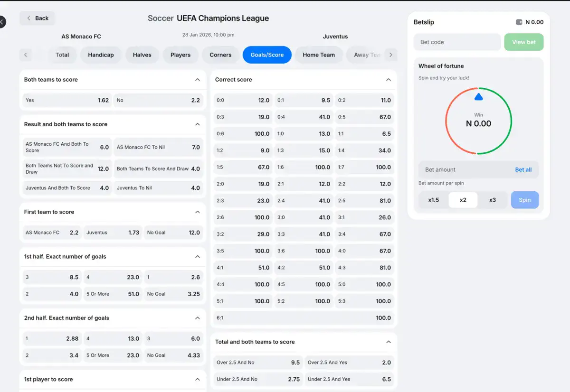Select the x1.5 spin multiplier

[433, 200]
